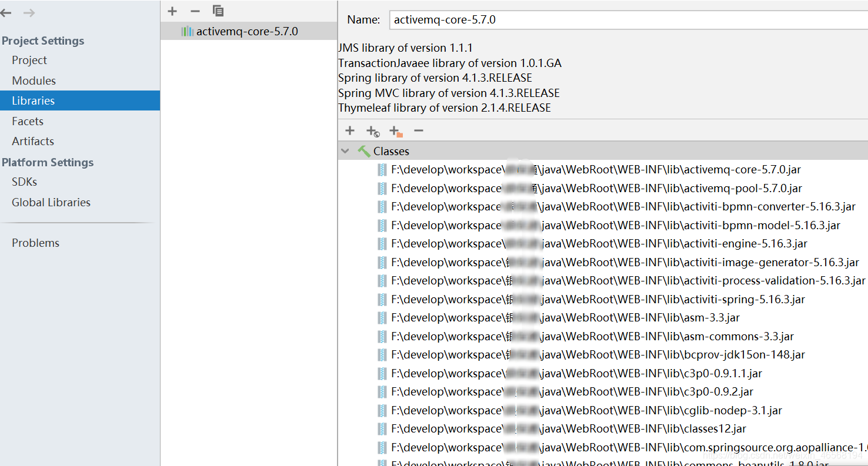868x466 pixels.
Task: Click jar icon of cglib-nodep-3.1.jar
Action: coord(383,411)
